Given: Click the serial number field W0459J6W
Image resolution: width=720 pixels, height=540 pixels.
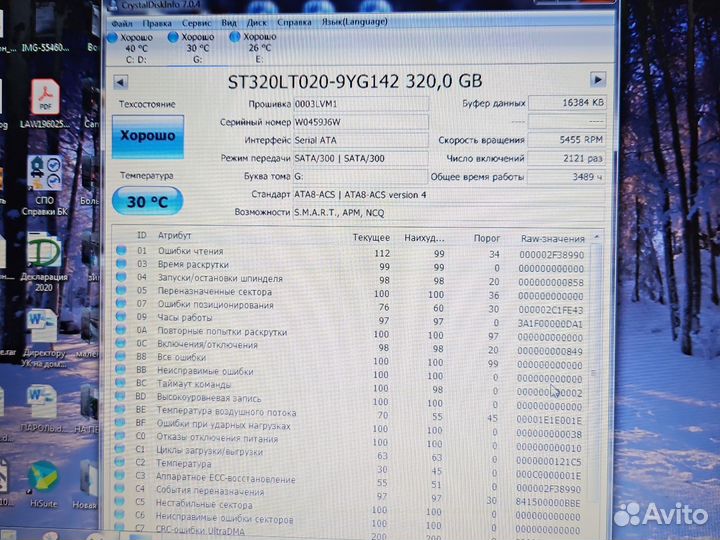Looking at the screenshot, I should pyautogui.click(x=361, y=122).
